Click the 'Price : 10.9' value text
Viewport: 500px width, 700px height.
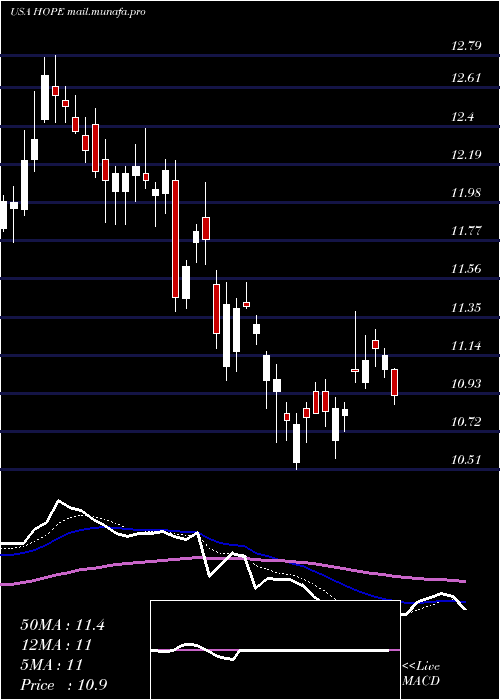63,685
